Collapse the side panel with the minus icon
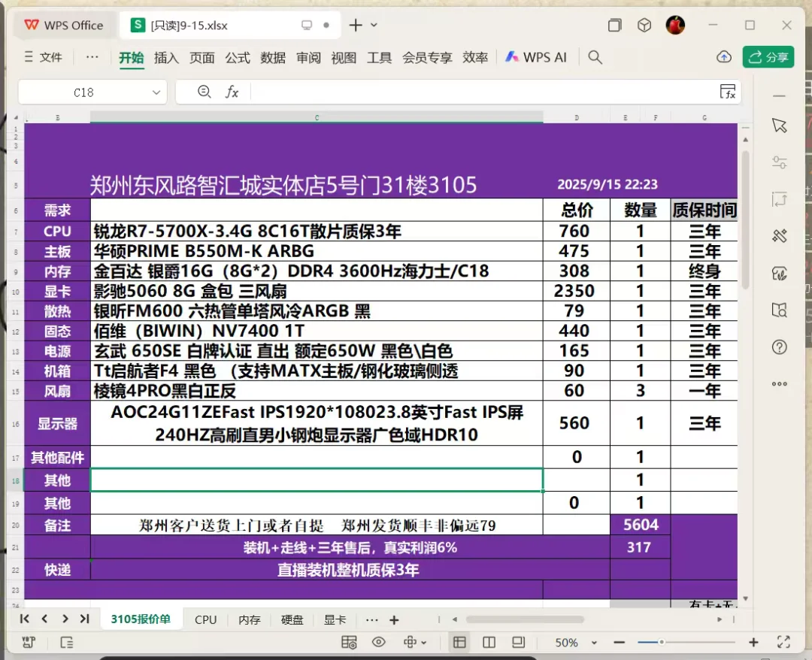 (779, 95)
